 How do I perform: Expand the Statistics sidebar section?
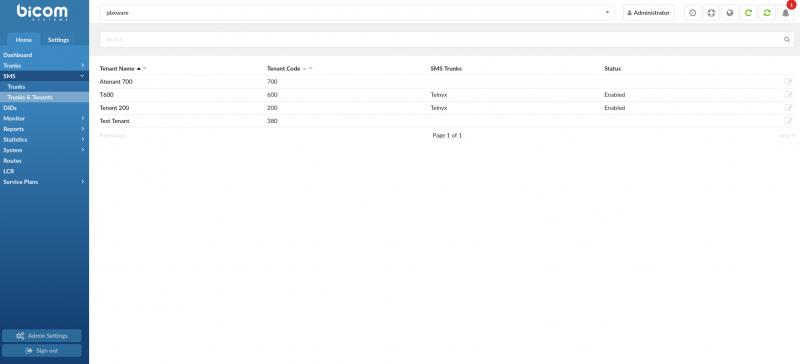point(44,139)
